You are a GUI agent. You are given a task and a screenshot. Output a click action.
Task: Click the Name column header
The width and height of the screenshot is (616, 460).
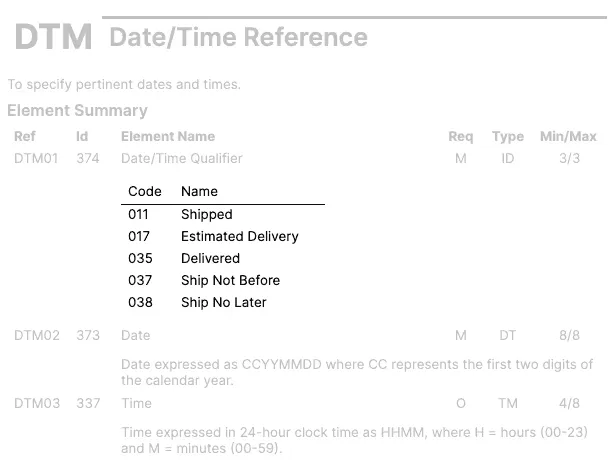[x=199, y=191]
